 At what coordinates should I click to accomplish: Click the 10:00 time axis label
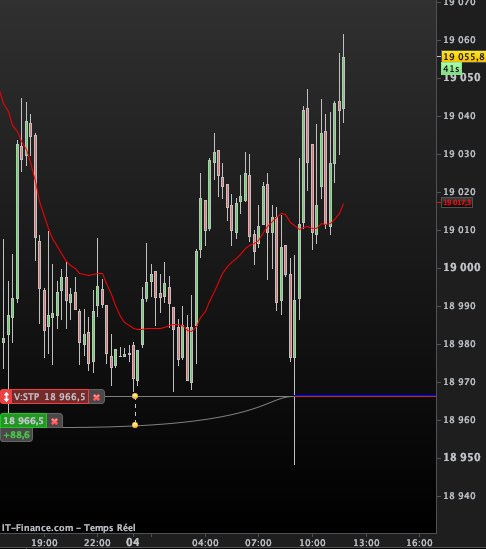pyautogui.click(x=312, y=543)
